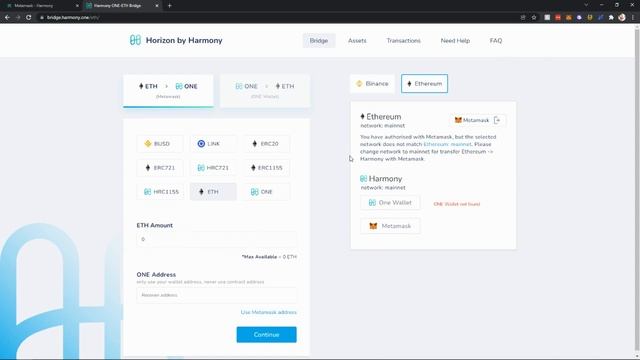The image size is (640, 360).
Task: Go to the Assets page
Action: pos(357,40)
